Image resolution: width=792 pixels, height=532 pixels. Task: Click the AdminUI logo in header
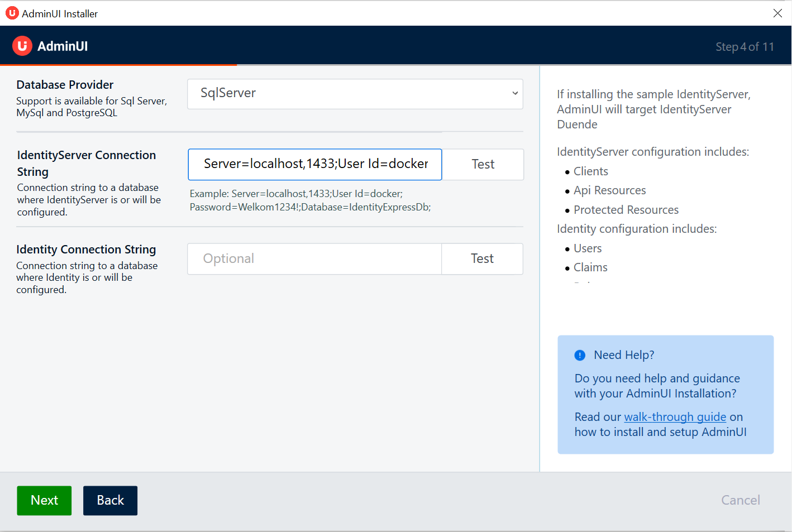(x=22, y=46)
